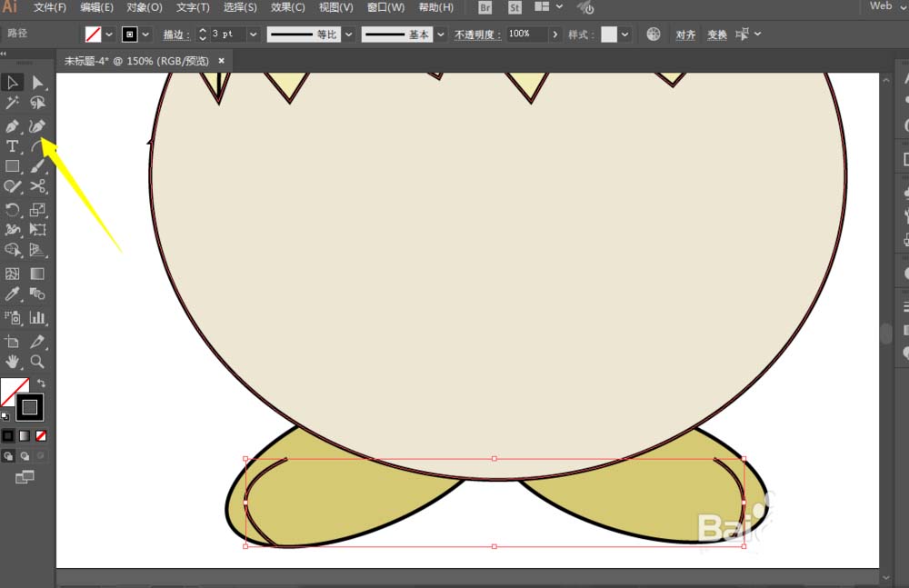909x588 pixels.
Task: Select the Mesh tool
Action: pyautogui.click(x=12, y=274)
